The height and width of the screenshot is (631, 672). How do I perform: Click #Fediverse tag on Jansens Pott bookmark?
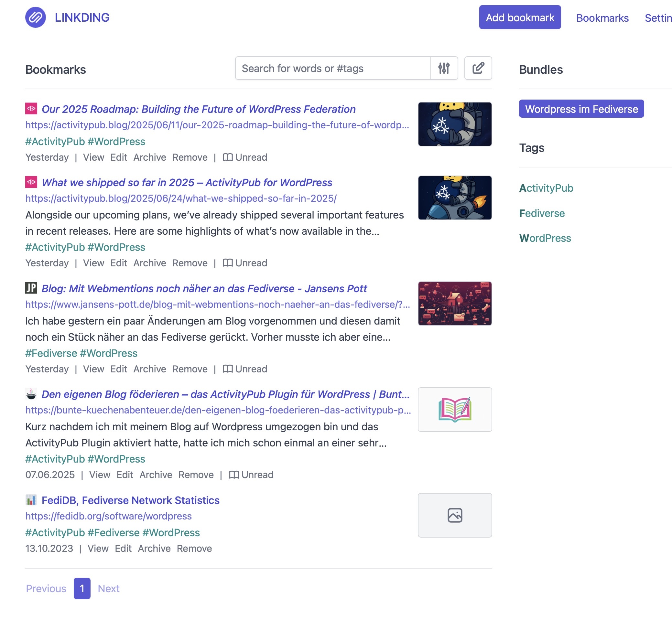pyautogui.click(x=51, y=354)
